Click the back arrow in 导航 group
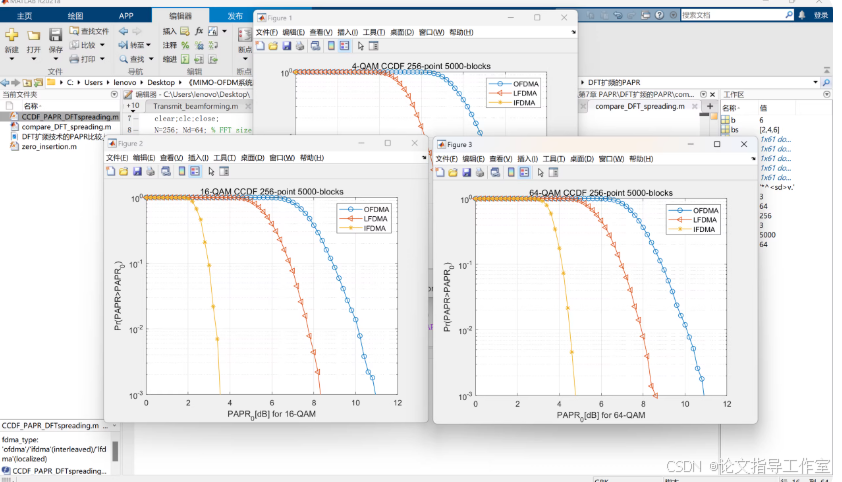The image size is (842, 482). coord(124,31)
